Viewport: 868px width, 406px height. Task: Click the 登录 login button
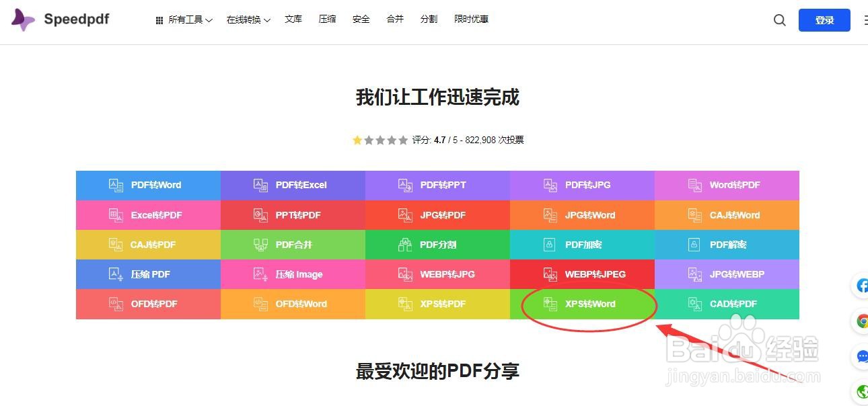click(824, 20)
